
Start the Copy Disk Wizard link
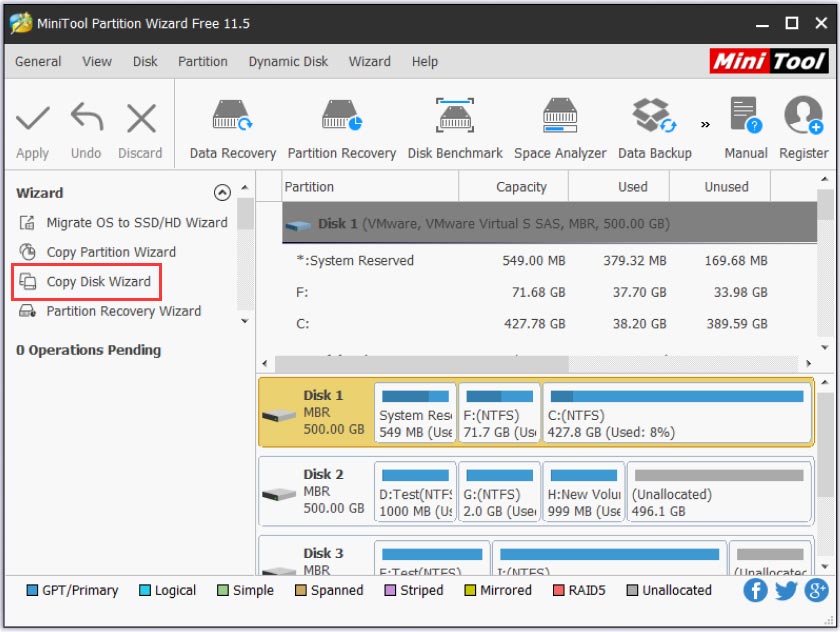99,281
